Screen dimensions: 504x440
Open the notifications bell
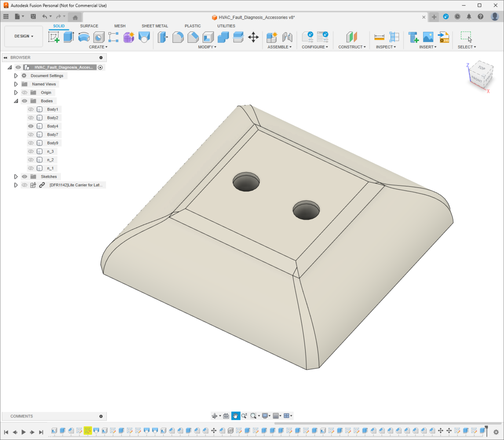469,17
